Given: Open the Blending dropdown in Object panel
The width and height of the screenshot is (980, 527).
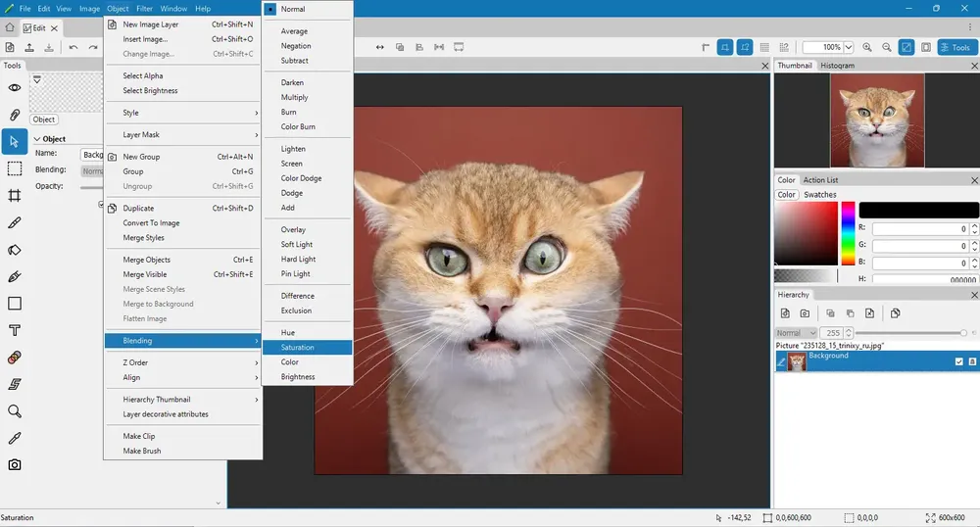Looking at the screenshot, I should [x=92, y=170].
